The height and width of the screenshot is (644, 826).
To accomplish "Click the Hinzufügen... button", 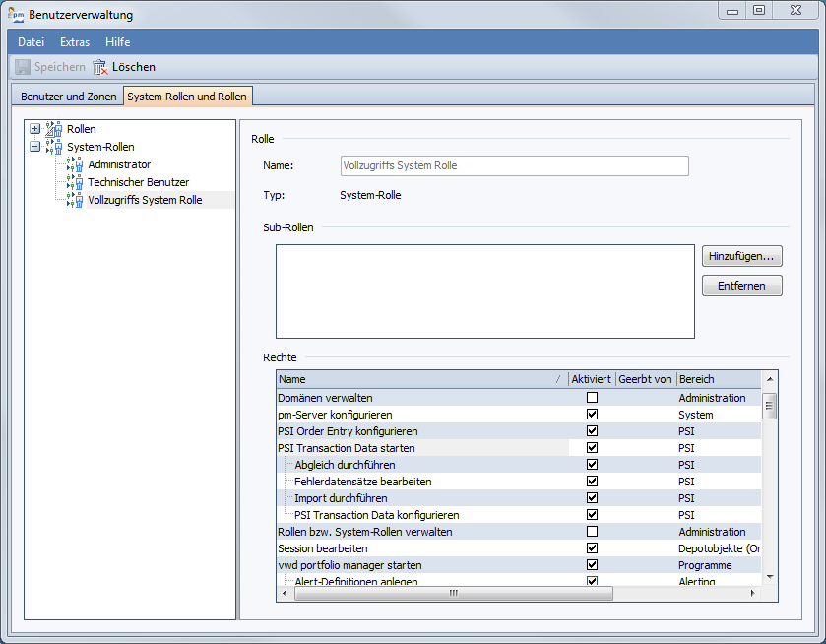I will [741, 256].
